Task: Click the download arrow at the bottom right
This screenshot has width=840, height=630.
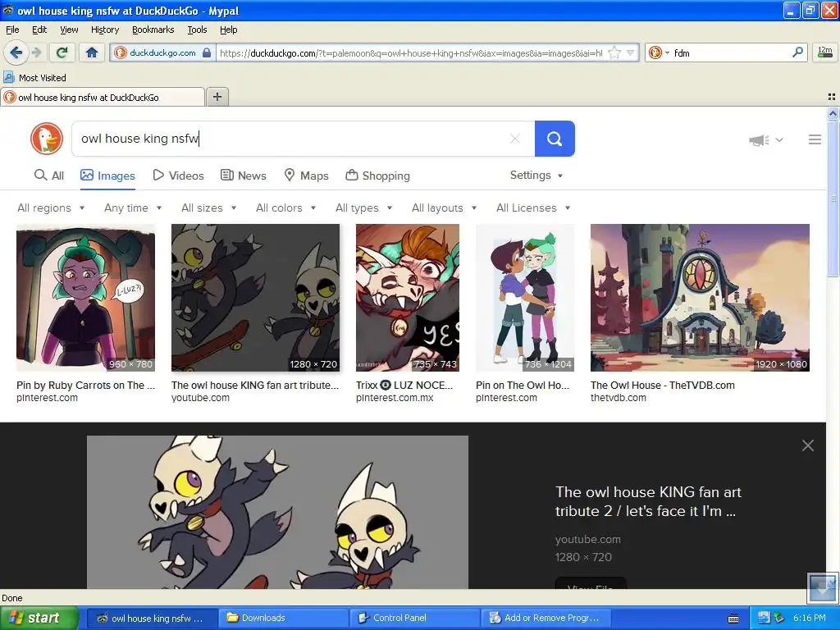Action: click(822, 588)
